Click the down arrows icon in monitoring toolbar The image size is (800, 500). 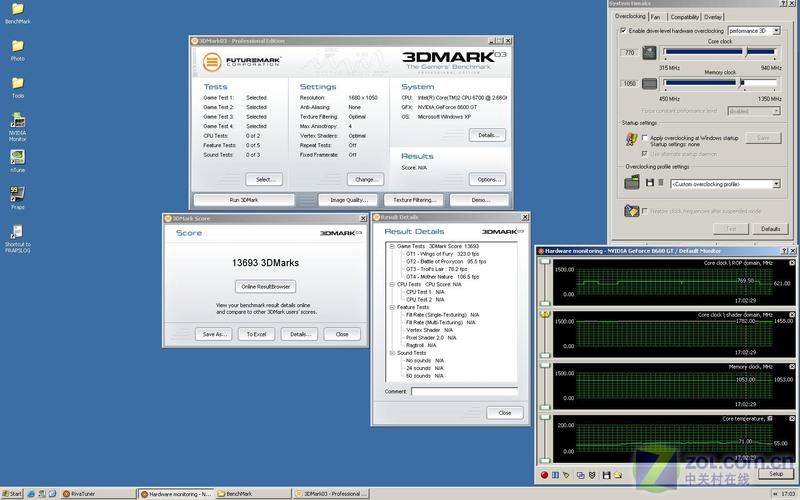click(x=592, y=475)
